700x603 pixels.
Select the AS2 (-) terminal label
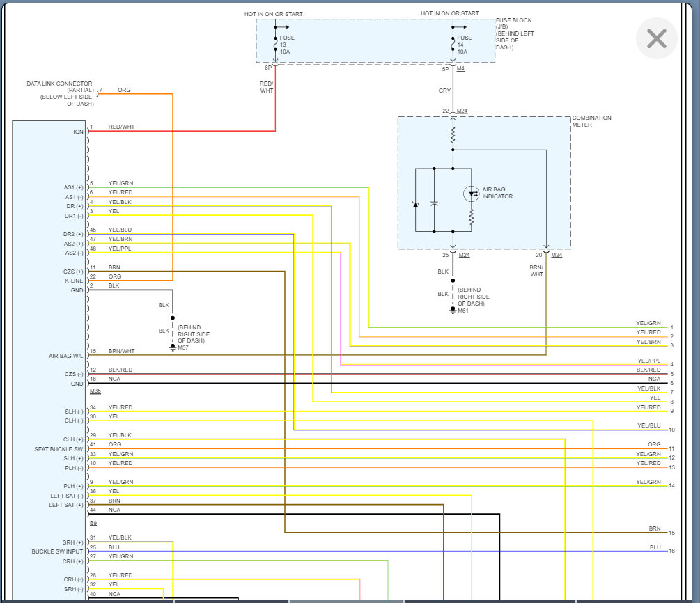point(74,253)
